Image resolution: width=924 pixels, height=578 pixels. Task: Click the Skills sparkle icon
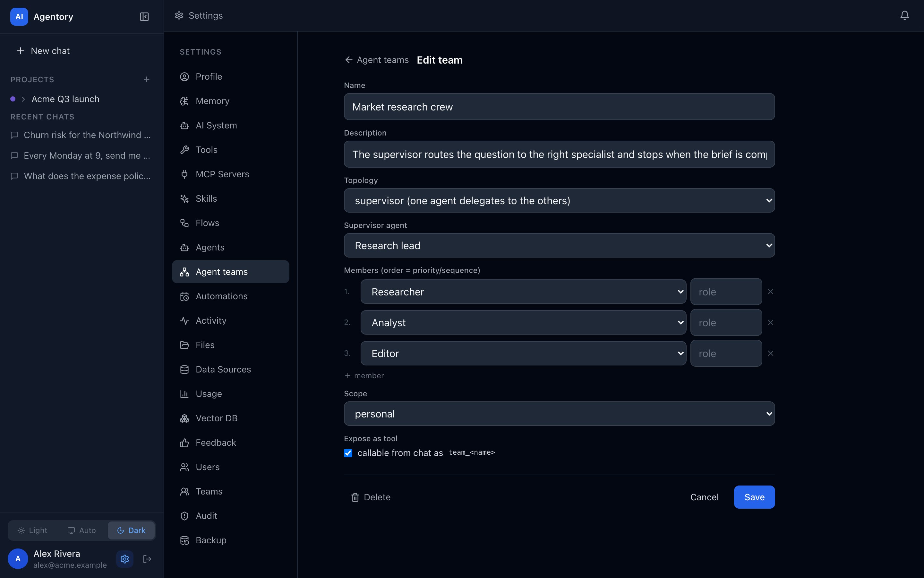pyautogui.click(x=184, y=199)
